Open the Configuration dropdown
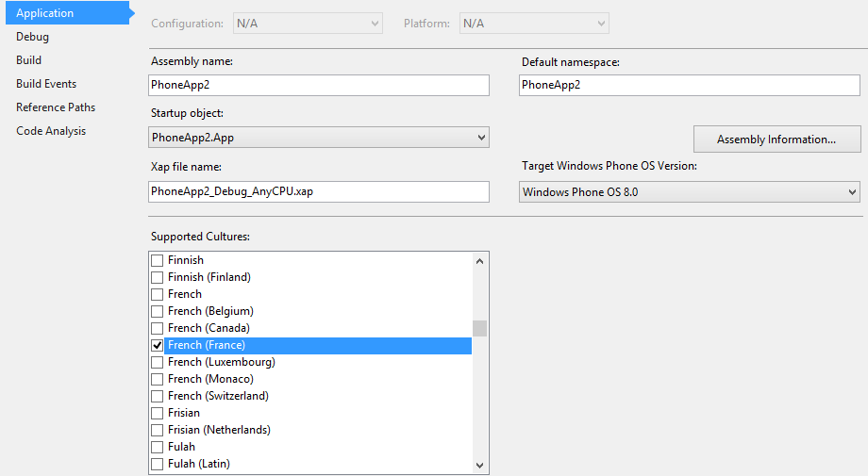Viewport: 868px width, 476px height. pos(307,23)
